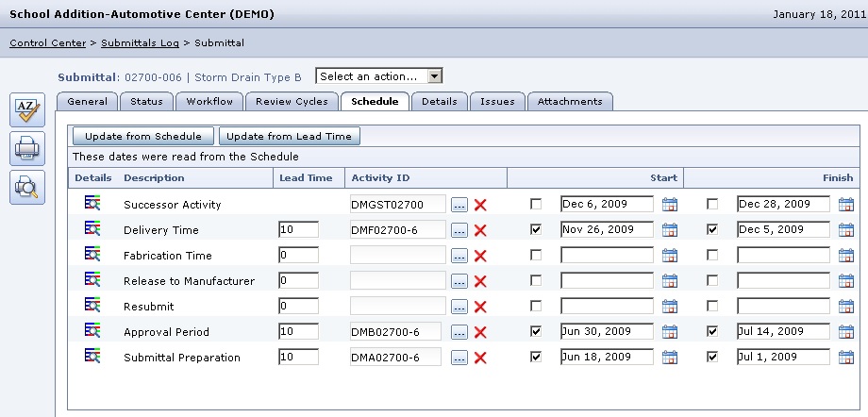Screen dimensions: 868x417
Task: Open Finish date calendar for Submittal Preparation
Action: [x=846, y=358]
